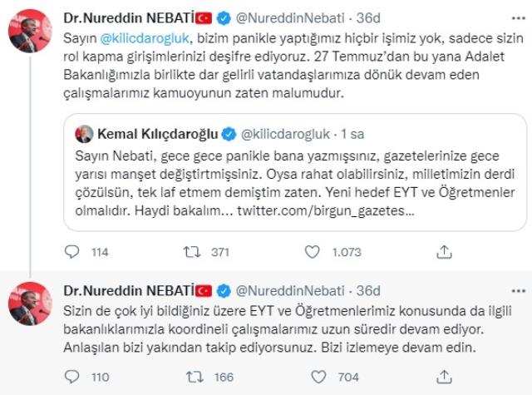Like the first tweet with 1.073 likes
This screenshot has width=532, height=395.
pyautogui.click(x=313, y=252)
